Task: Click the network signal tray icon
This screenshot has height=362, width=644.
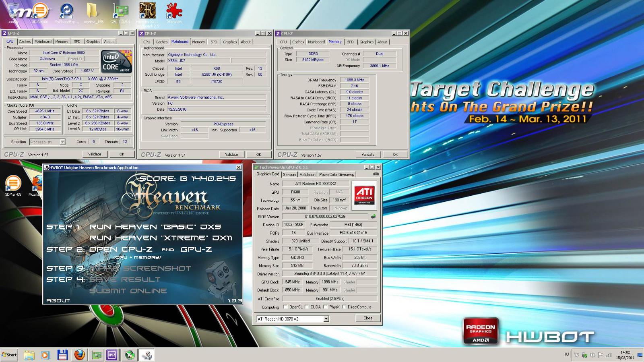Action: click(x=609, y=355)
